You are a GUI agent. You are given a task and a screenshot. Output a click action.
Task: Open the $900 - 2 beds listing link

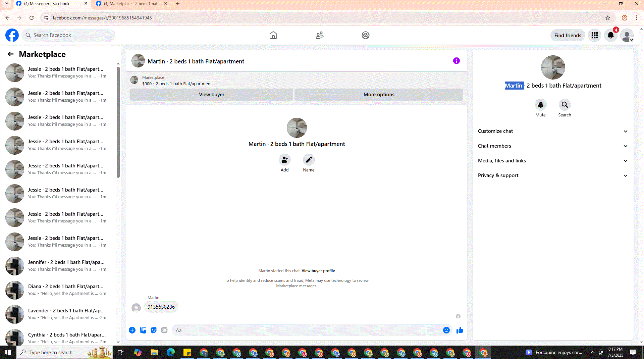[177, 84]
